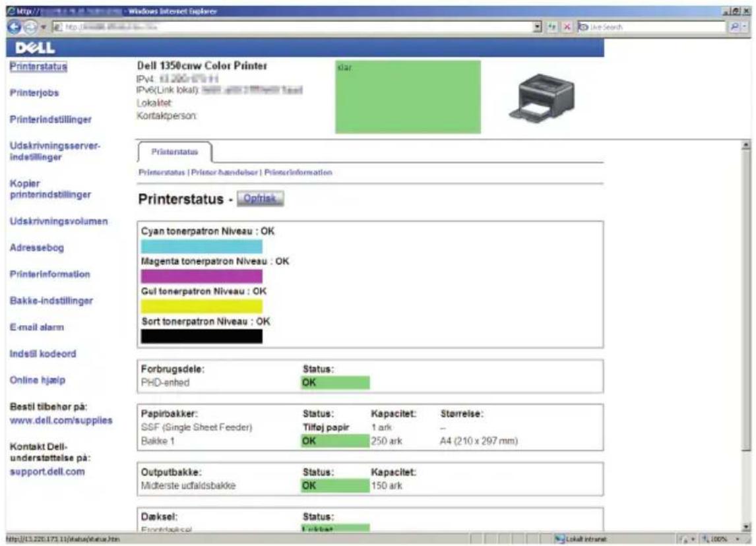
Task: Click the vertical scrollbar thumb
Action: point(746,300)
